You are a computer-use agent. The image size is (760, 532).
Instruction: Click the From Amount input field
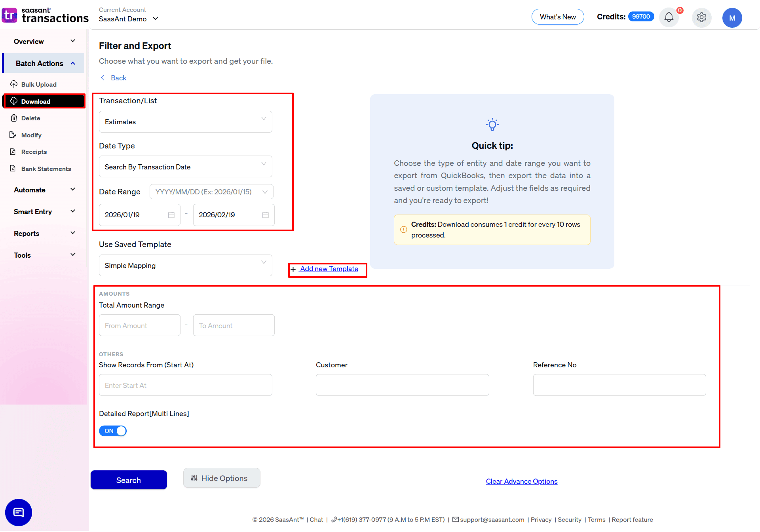(x=139, y=325)
